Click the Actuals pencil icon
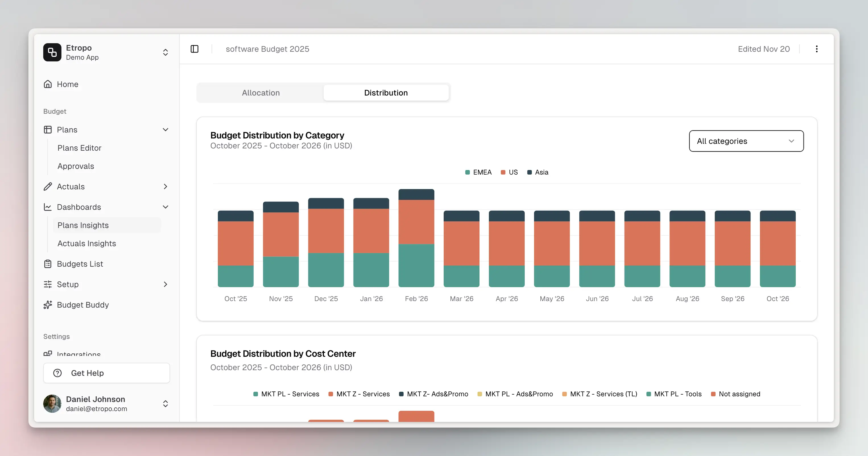This screenshot has width=868, height=456. 48,186
